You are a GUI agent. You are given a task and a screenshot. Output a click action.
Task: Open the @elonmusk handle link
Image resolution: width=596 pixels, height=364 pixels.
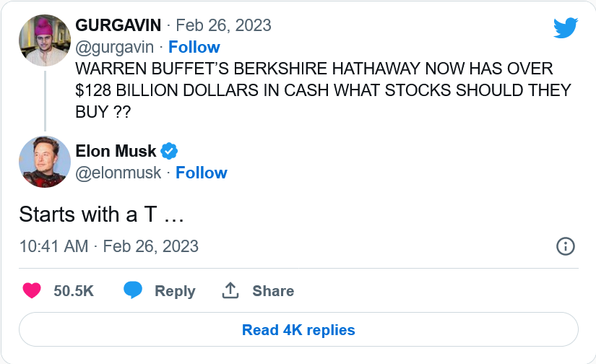click(118, 173)
